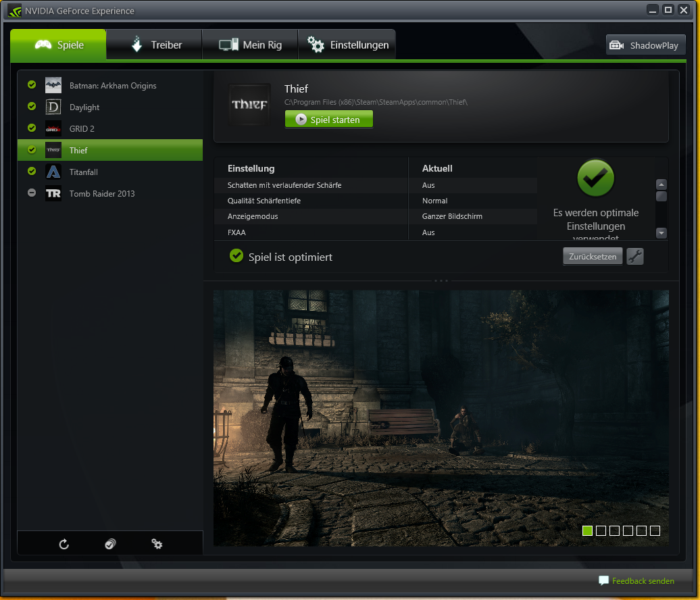Click computer icon on Mein Rig tab

pos(228,45)
